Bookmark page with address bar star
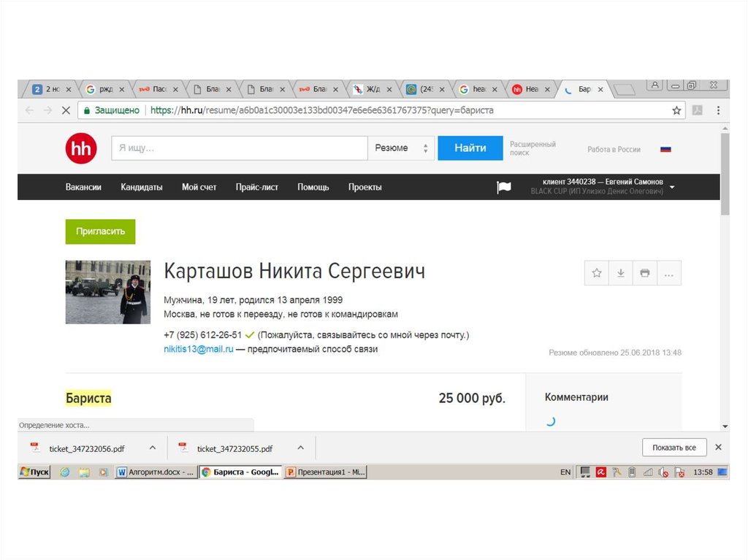The width and height of the screenshot is (748, 560). click(x=676, y=110)
